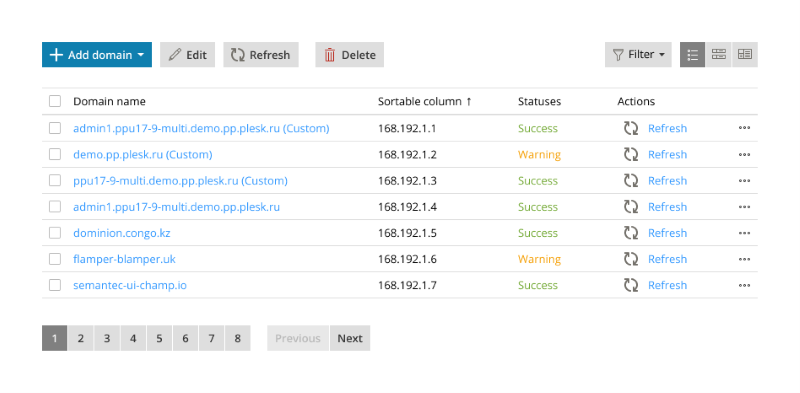Go to pagination page 3

coord(107,338)
